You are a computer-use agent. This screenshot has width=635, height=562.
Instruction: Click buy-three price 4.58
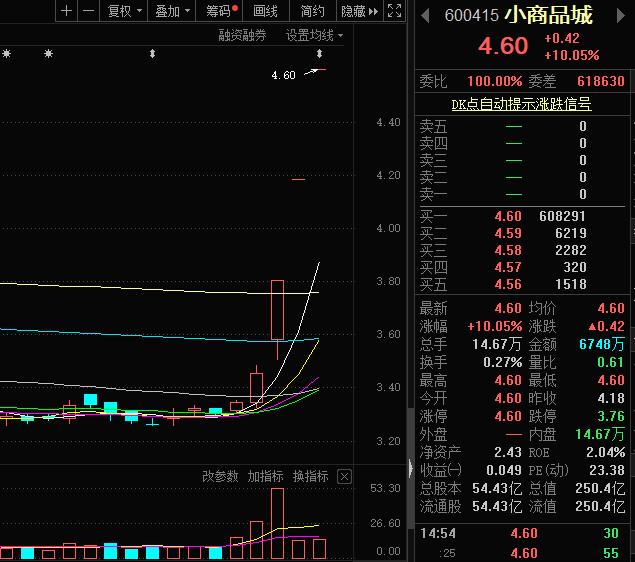(508, 250)
